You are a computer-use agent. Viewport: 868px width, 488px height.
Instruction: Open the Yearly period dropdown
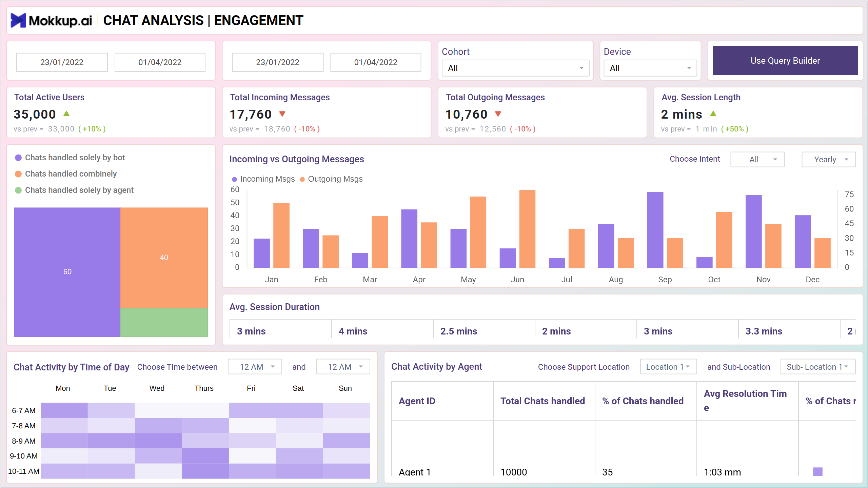(x=829, y=159)
